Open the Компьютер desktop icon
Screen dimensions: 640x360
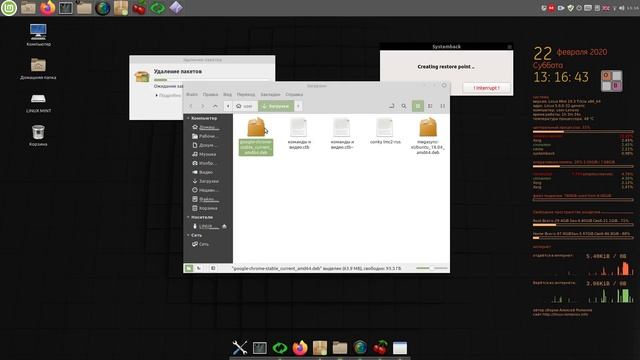(x=38, y=34)
